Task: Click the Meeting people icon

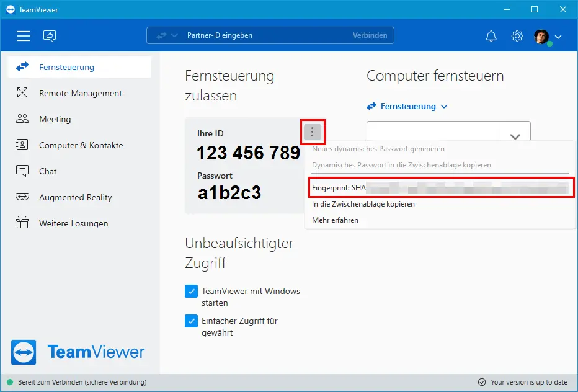Action: [x=22, y=118]
